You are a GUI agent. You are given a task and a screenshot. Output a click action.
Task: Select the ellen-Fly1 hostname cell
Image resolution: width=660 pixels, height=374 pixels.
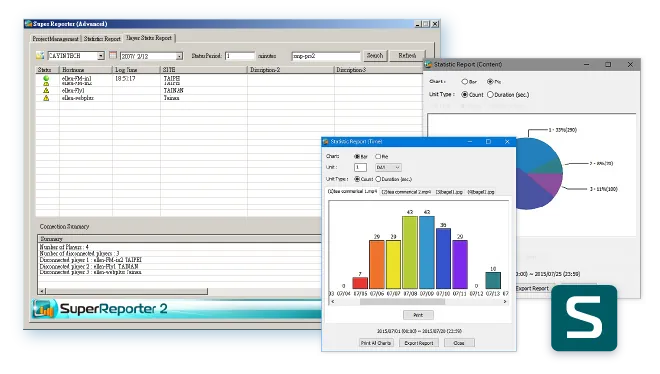[x=73, y=90]
